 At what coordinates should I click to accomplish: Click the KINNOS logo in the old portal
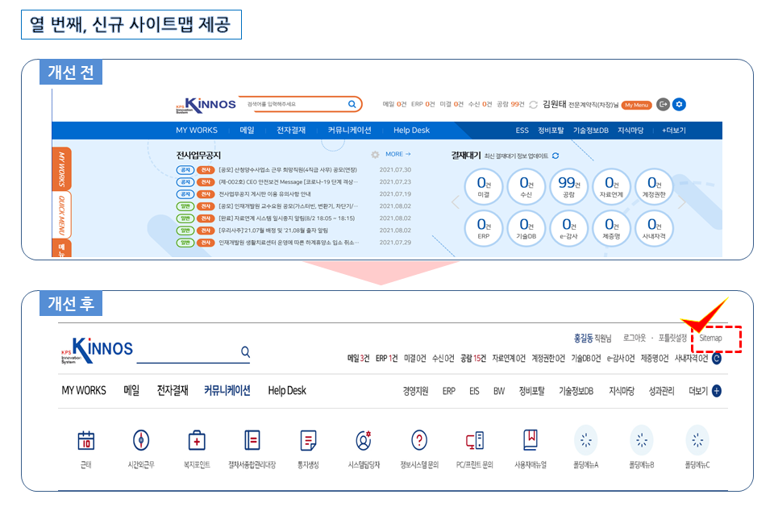tap(206, 105)
